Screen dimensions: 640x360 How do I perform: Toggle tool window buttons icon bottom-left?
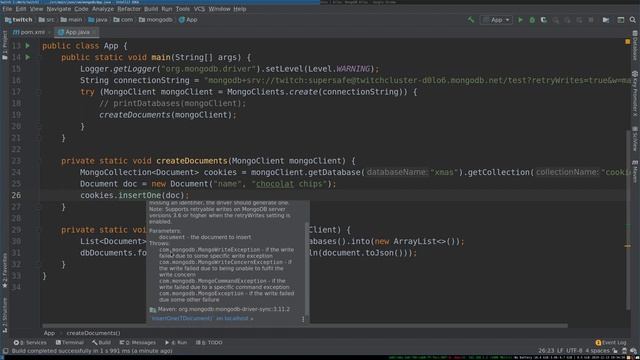pyautogui.click(x=5, y=351)
